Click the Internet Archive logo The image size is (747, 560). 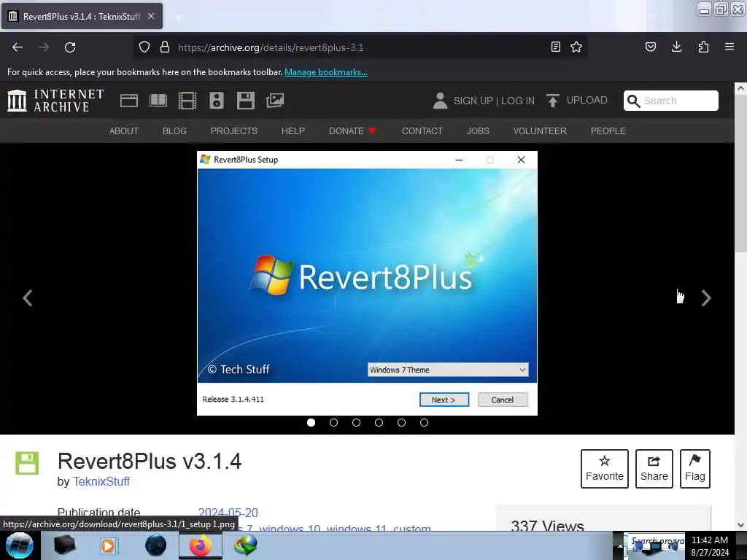tap(55, 101)
